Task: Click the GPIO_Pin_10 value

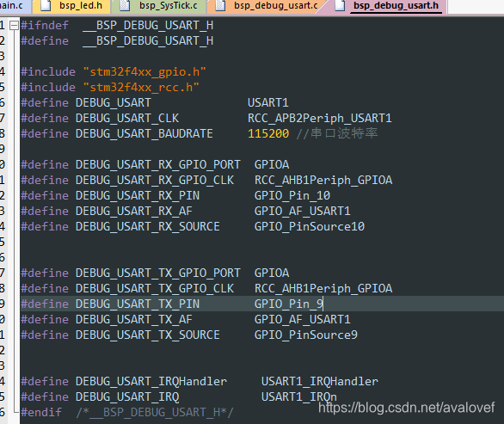Action: (292, 195)
